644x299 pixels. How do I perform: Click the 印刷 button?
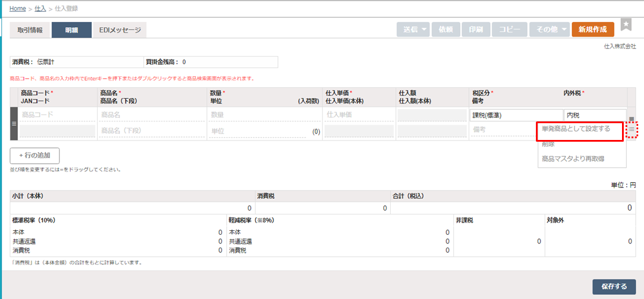coord(476,29)
